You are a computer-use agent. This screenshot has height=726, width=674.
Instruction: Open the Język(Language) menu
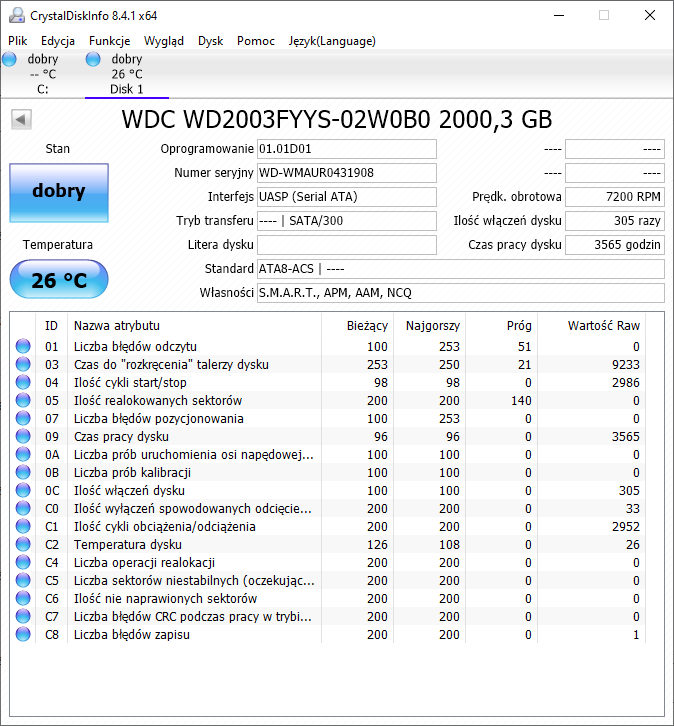(x=332, y=41)
